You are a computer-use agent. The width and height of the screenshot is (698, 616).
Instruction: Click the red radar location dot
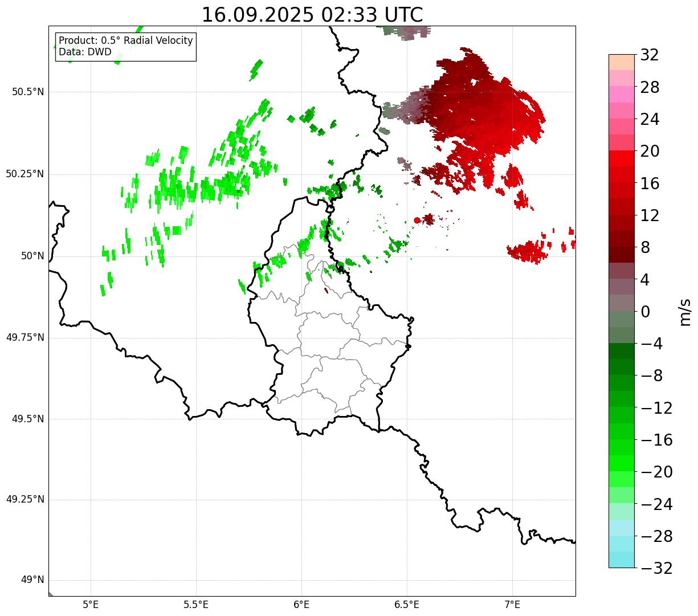417,220
